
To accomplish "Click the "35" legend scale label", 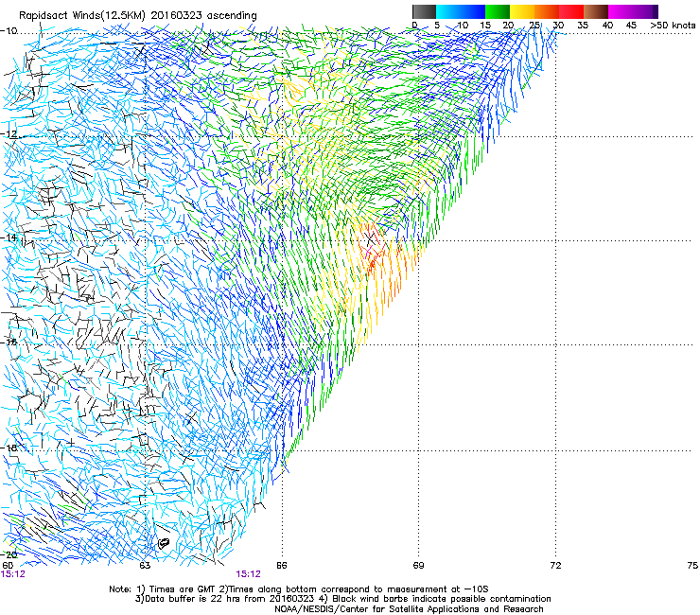I will pos(583,26).
